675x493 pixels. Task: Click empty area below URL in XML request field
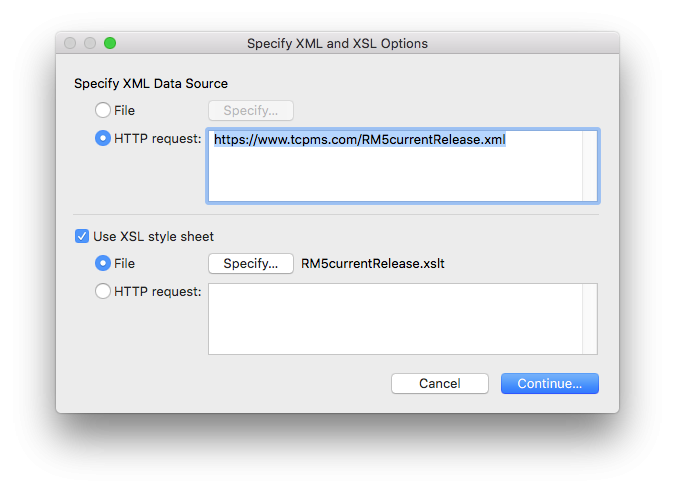395,174
